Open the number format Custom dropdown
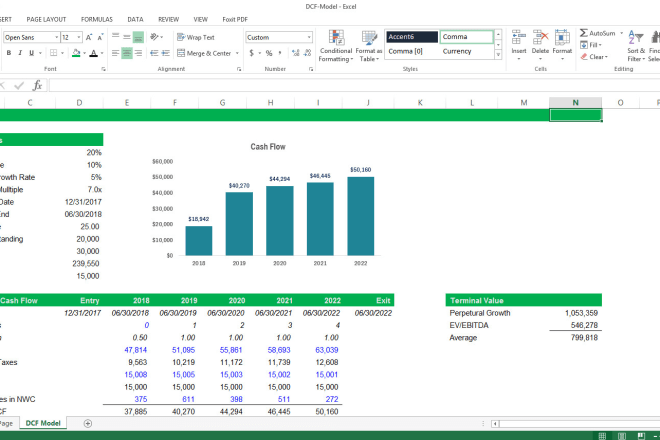The height and width of the screenshot is (440, 660). pos(309,37)
